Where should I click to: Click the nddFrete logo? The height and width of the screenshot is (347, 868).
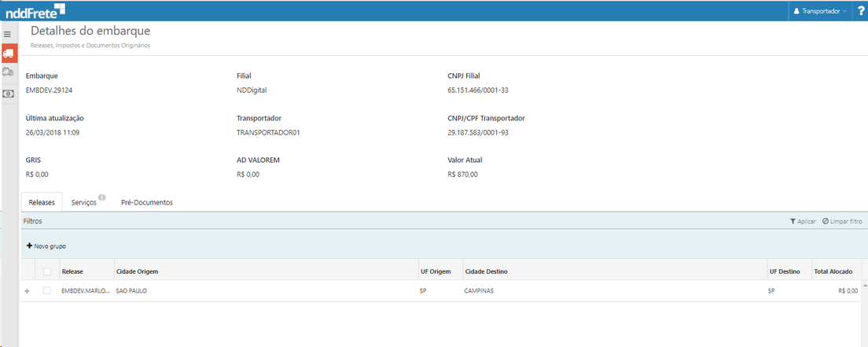click(x=35, y=10)
